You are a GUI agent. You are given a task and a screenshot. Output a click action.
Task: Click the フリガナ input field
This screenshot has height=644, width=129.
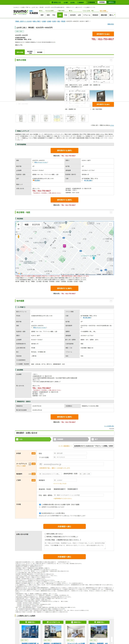(70, 457)
